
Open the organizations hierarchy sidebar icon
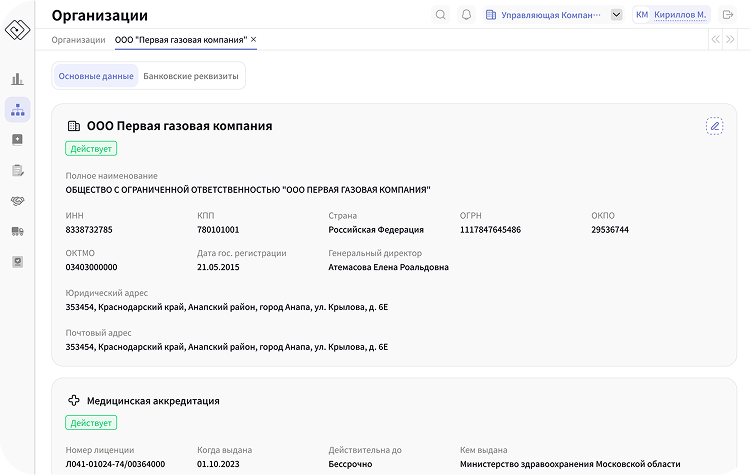coord(17,110)
